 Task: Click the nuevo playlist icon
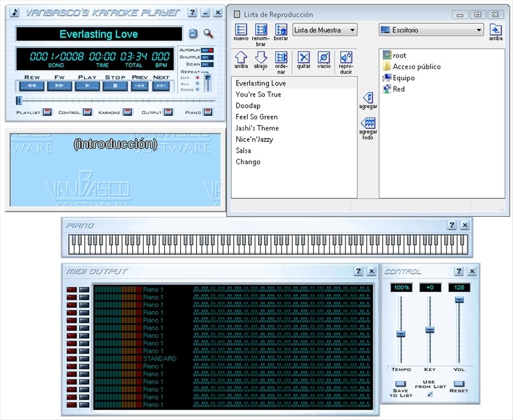[x=241, y=30]
